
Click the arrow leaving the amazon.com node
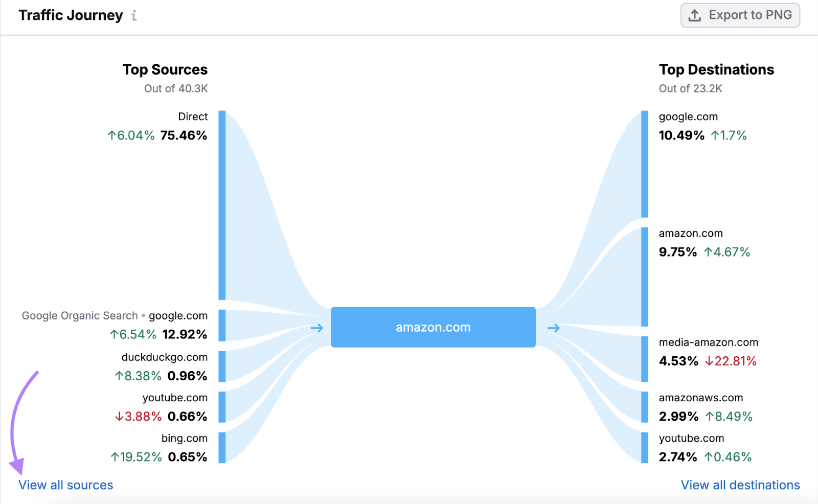point(554,328)
